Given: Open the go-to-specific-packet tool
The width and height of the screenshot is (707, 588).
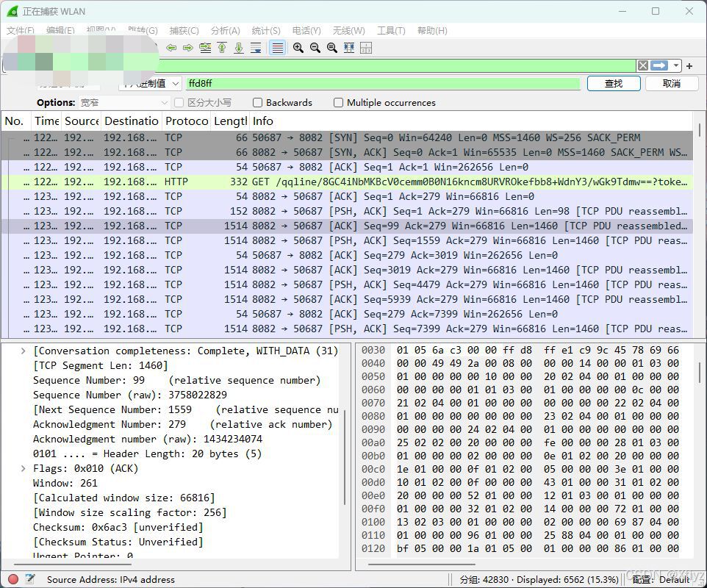Looking at the screenshot, I should tap(205, 48).
